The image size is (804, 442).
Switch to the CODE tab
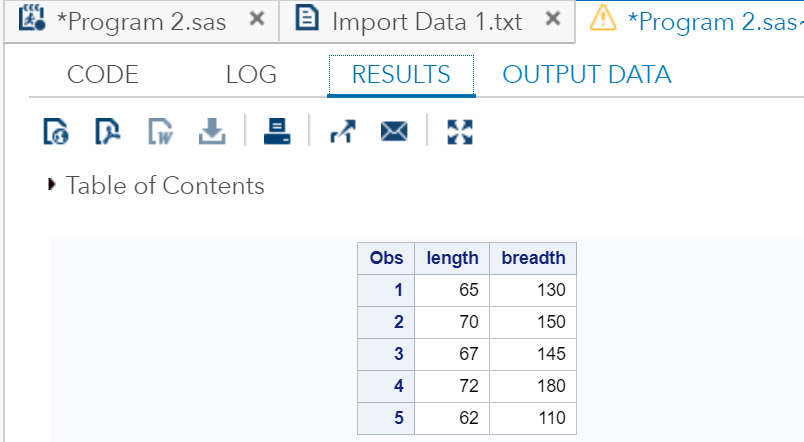103,75
